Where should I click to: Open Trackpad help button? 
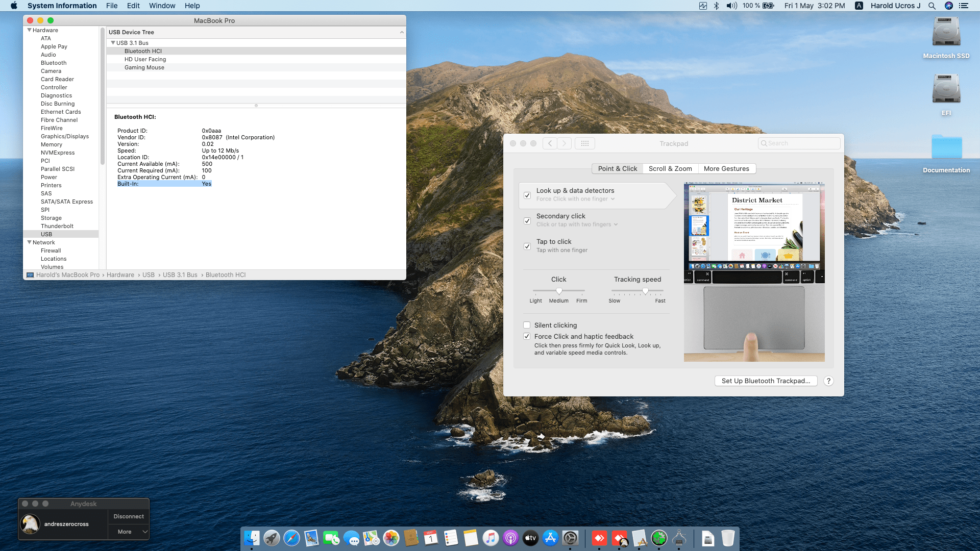828,381
